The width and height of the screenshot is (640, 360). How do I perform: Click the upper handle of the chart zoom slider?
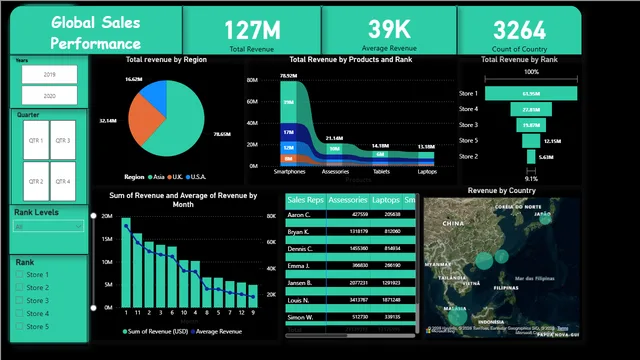click(x=93, y=216)
